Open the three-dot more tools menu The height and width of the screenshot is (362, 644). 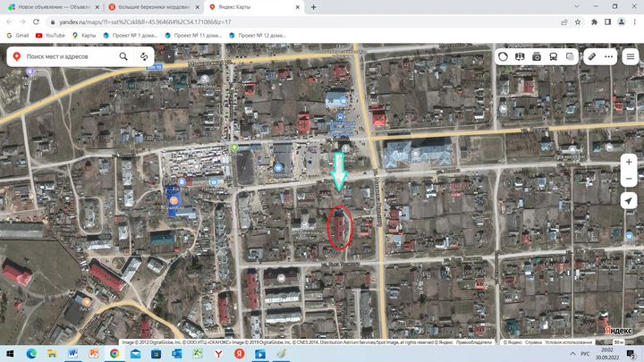609,56
